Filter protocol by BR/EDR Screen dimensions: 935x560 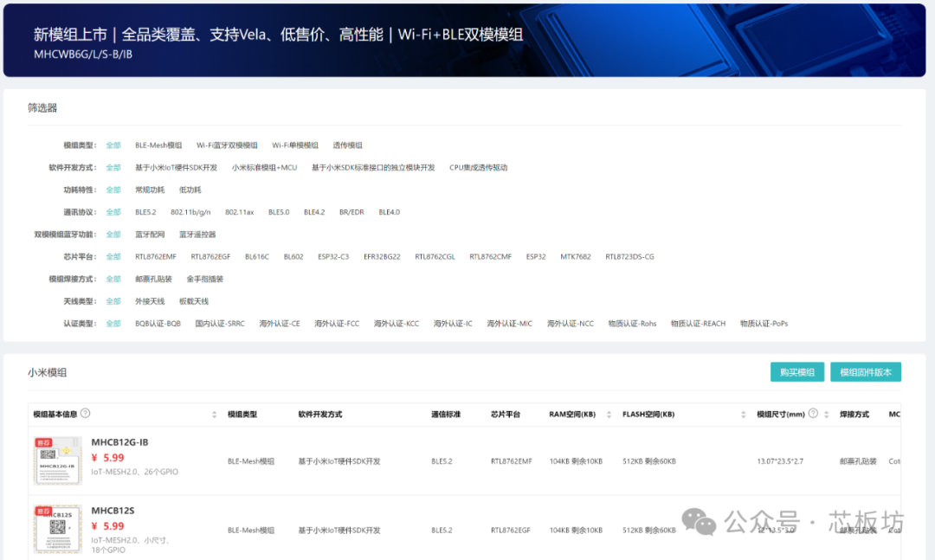(x=351, y=212)
